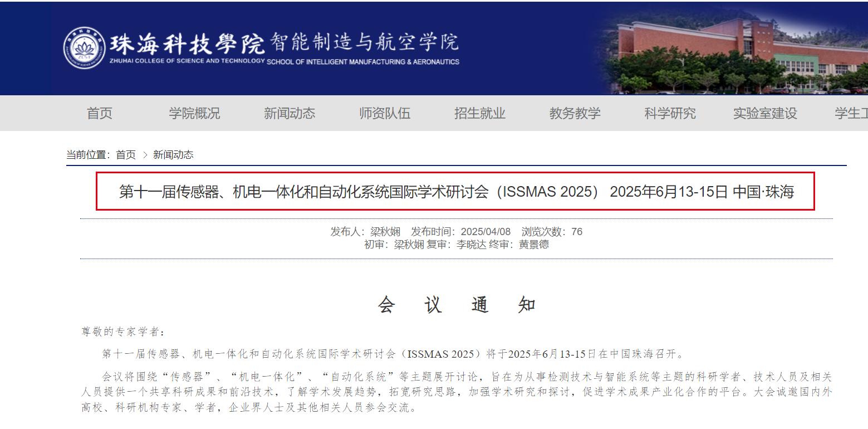Open the 实验室建设 menu item
This screenshot has width=868, height=429.
click(x=765, y=113)
